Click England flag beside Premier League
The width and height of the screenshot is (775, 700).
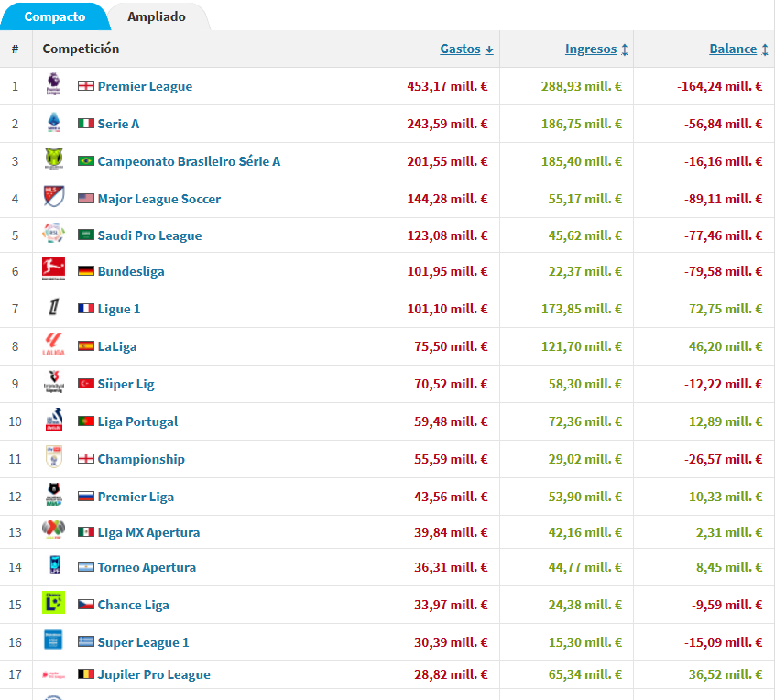point(86,86)
